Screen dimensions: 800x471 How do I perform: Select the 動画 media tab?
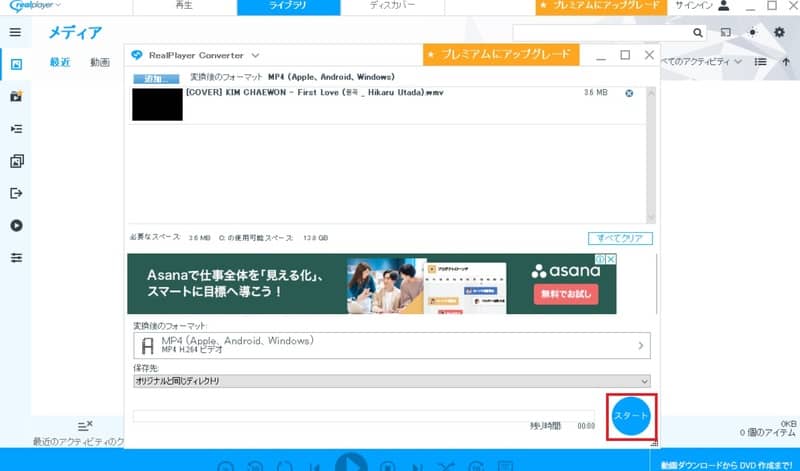click(x=100, y=62)
